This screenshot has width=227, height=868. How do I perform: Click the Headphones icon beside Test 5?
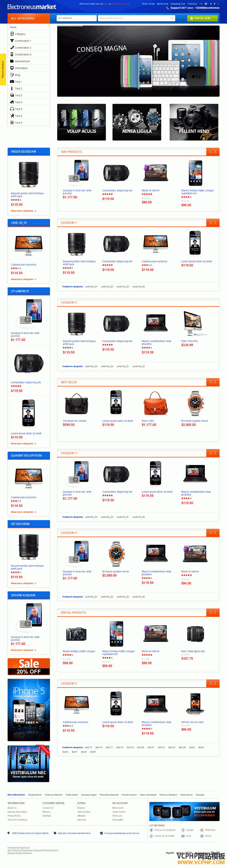tap(12, 109)
